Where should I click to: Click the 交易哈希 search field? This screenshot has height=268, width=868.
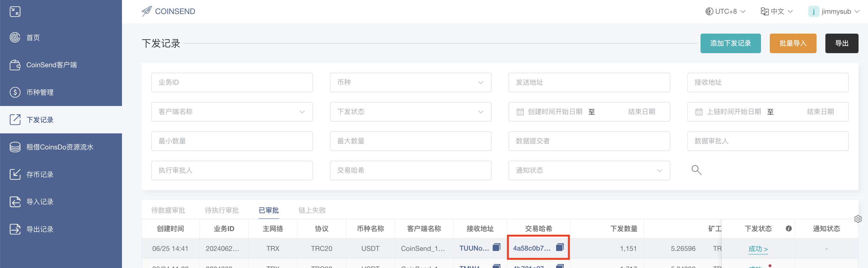pyautogui.click(x=410, y=171)
